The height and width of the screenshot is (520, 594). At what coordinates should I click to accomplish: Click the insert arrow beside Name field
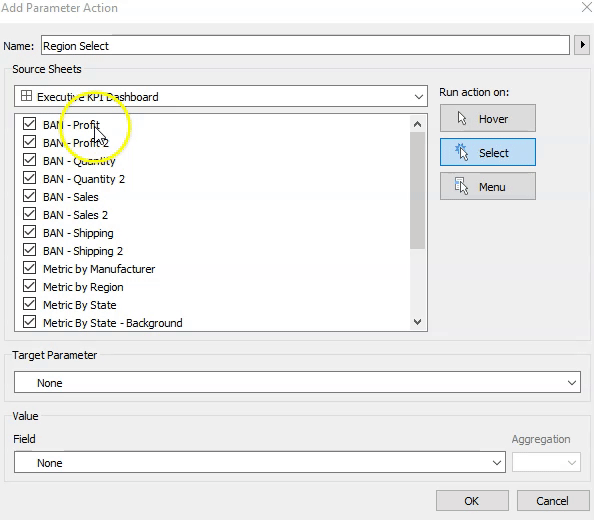pyautogui.click(x=582, y=45)
